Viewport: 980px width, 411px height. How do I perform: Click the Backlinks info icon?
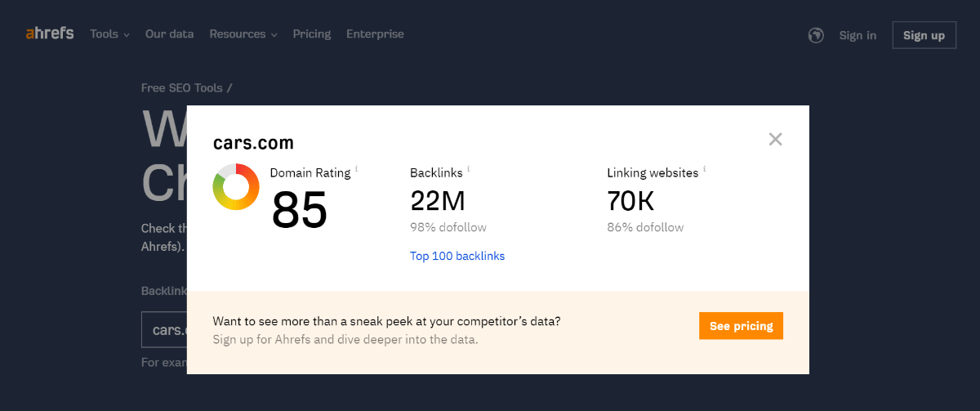click(469, 169)
